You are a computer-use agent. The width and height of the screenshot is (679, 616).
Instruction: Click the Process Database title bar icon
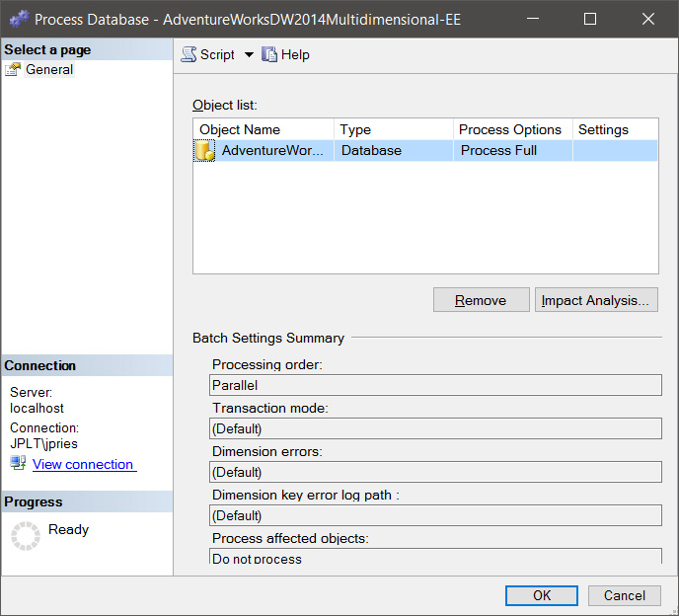click(x=19, y=19)
